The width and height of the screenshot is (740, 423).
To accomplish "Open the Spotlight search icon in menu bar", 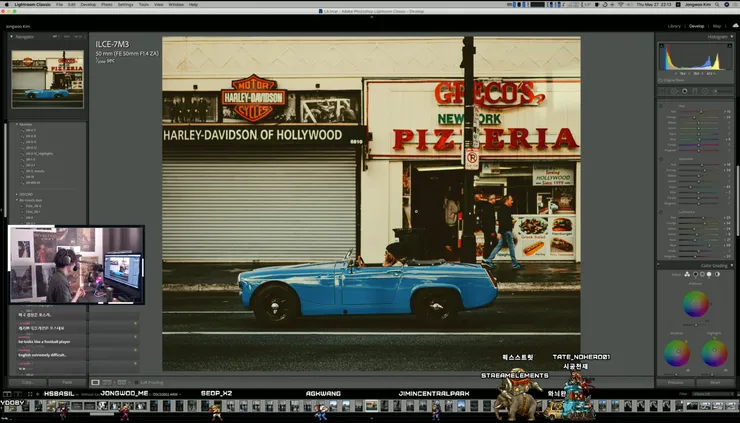I will (x=717, y=4).
